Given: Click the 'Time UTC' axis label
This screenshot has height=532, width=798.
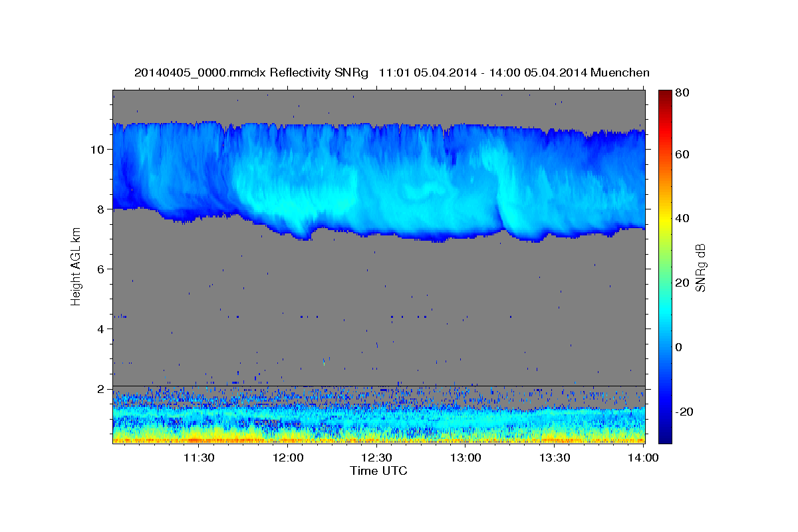Looking at the screenshot, I should pyautogui.click(x=378, y=471).
